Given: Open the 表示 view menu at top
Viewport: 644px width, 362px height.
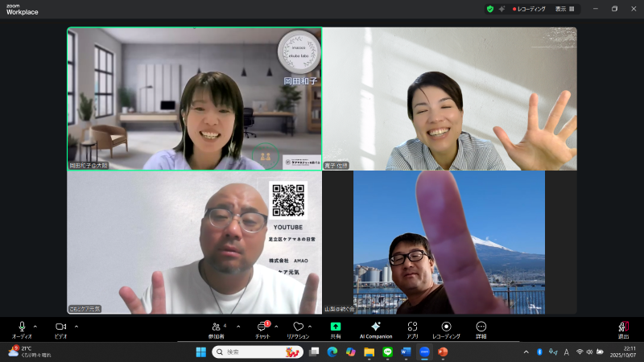Looking at the screenshot, I should coord(563,9).
